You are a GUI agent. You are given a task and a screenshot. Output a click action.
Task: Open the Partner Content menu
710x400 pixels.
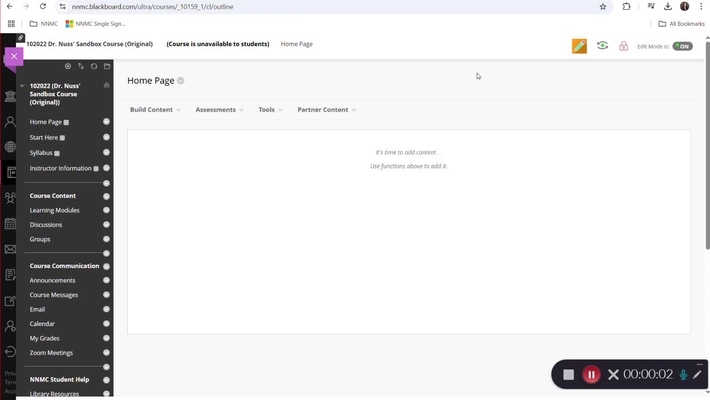point(326,110)
